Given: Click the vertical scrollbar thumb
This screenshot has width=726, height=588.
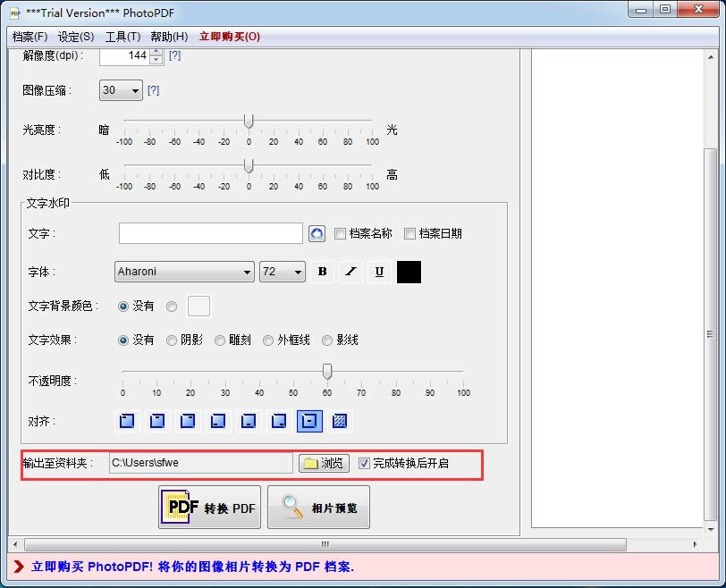Looking at the screenshot, I should [x=710, y=334].
